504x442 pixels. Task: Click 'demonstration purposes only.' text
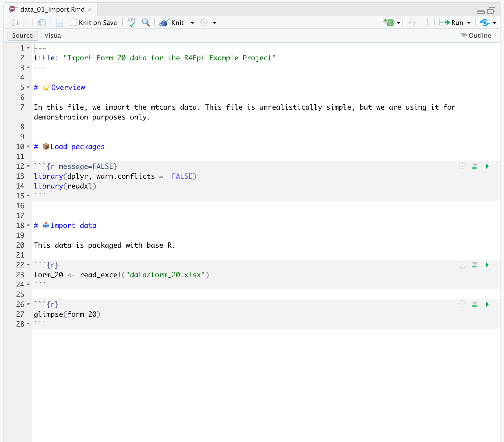click(92, 117)
